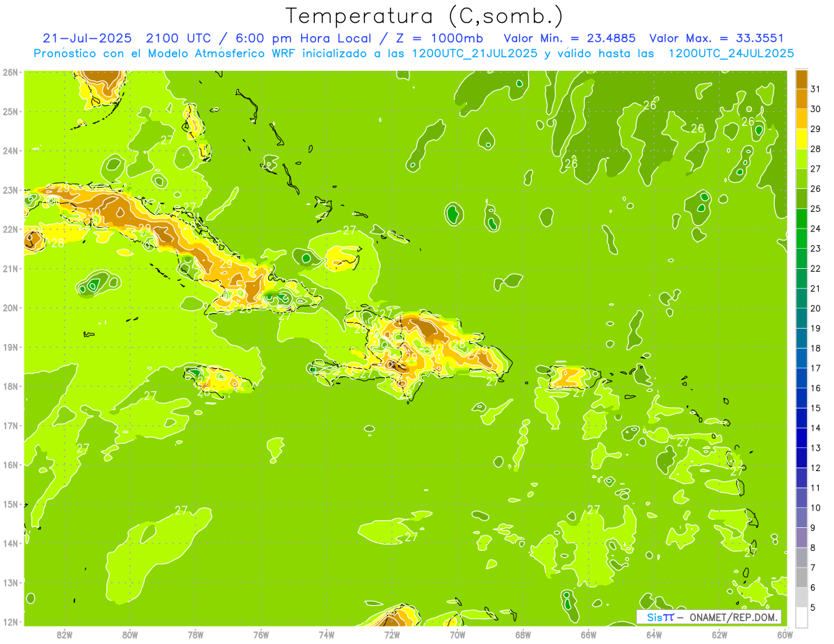The height and width of the screenshot is (644, 834).
Task: Select the colorbar scale label '20'
Action: click(x=815, y=308)
